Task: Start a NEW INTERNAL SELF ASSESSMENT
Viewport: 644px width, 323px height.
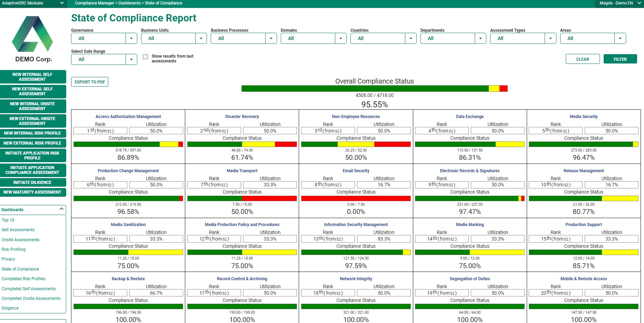Action: click(33, 77)
